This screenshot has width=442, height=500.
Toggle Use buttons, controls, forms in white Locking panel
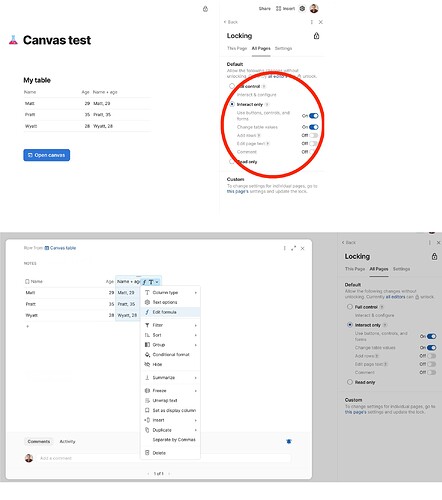pos(314,116)
